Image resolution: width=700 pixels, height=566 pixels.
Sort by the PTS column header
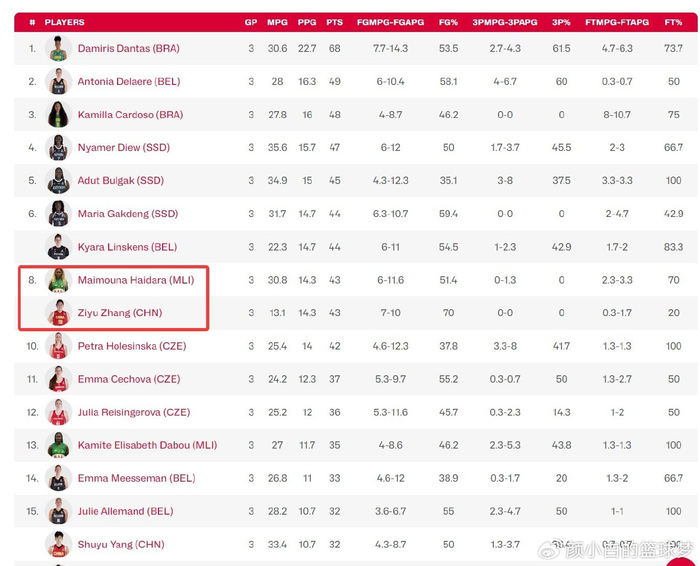[x=335, y=22]
